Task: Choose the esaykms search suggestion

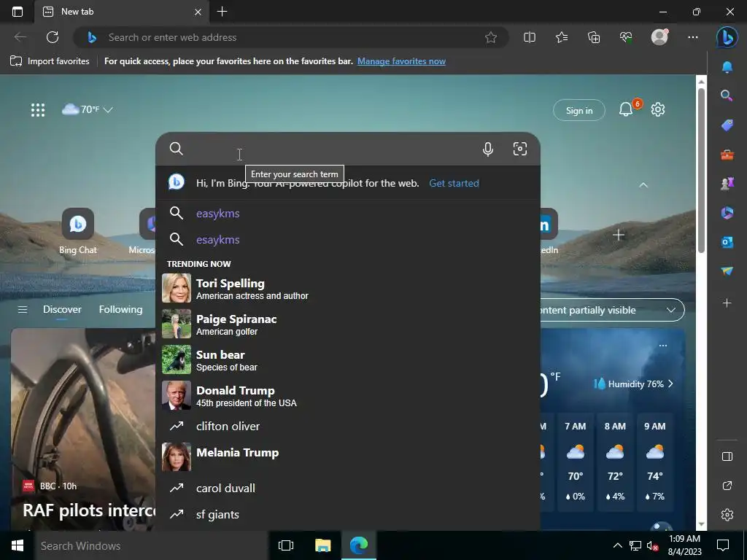Action: 348,239
